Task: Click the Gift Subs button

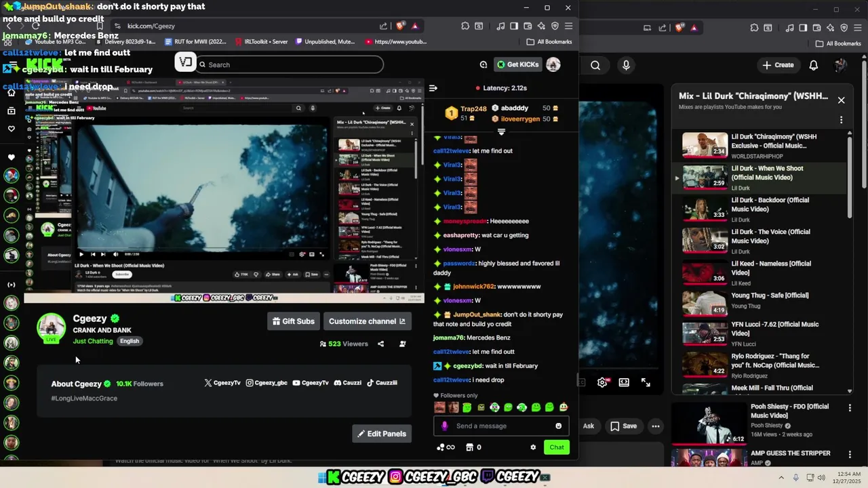Action: [x=294, y=321]
